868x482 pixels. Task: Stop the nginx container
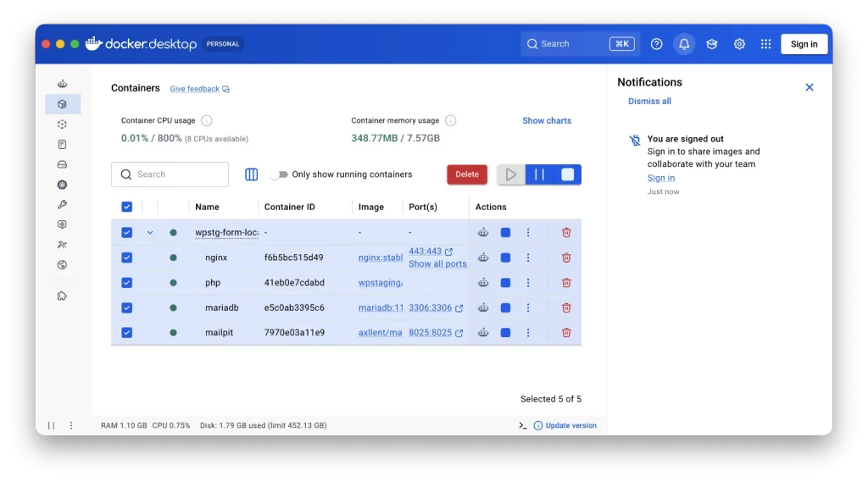click(505, 258)
